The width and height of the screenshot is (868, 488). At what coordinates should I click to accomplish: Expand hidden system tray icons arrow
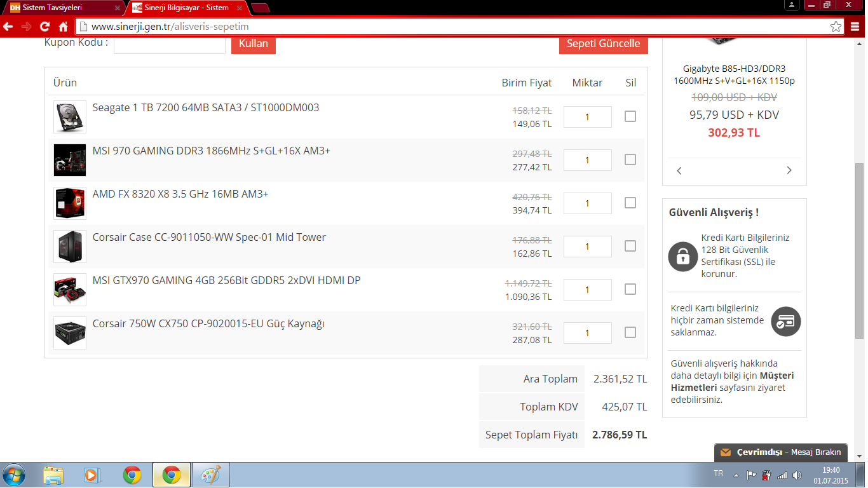click(x=736, y=475)
